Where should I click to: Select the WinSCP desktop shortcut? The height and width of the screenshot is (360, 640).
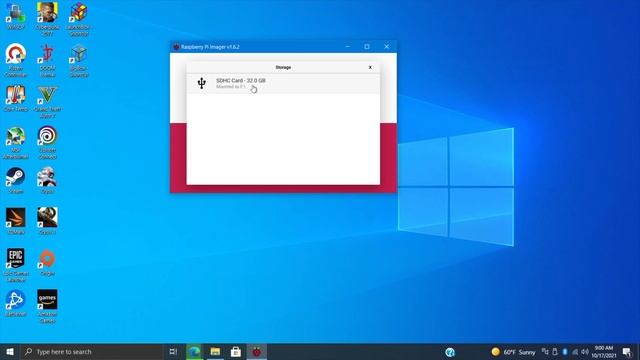[16, 17]
